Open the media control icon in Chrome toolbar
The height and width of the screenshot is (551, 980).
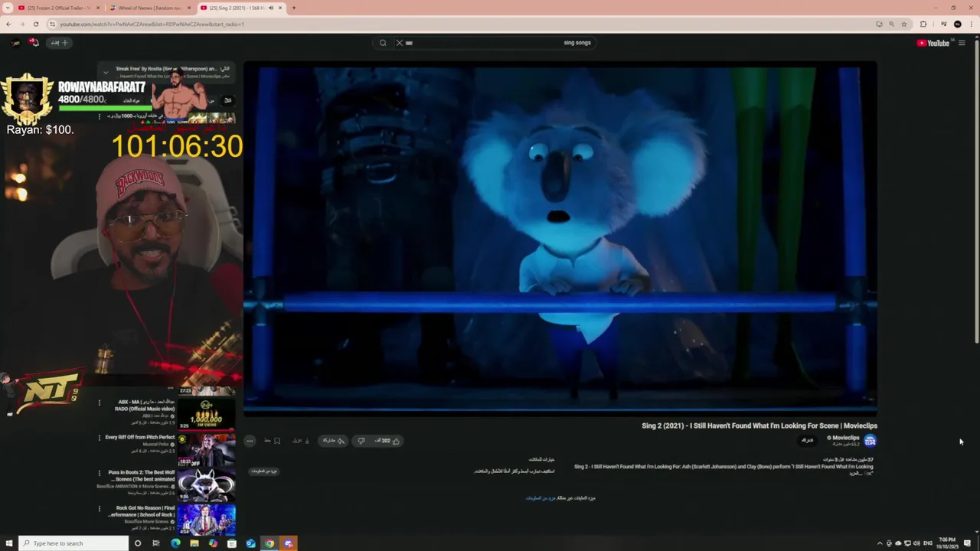tap(943, 24)
